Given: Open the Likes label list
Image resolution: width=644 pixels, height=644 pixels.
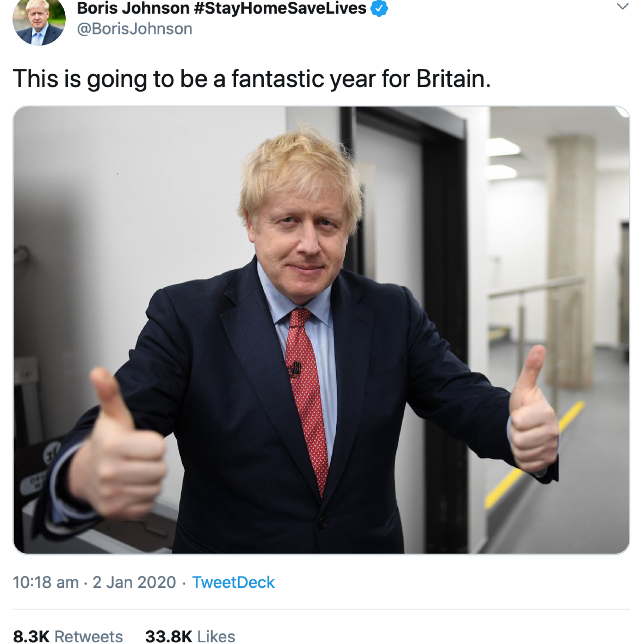Looking at the screenshot, I should tap(216, 636).
